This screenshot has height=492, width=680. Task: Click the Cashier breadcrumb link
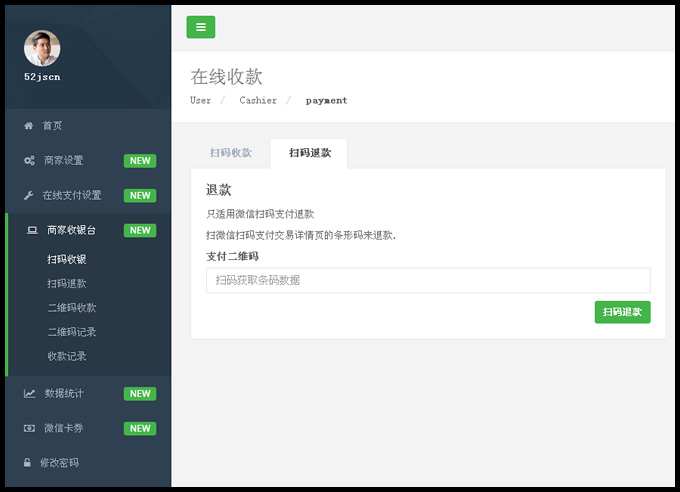tap(258, 100)
